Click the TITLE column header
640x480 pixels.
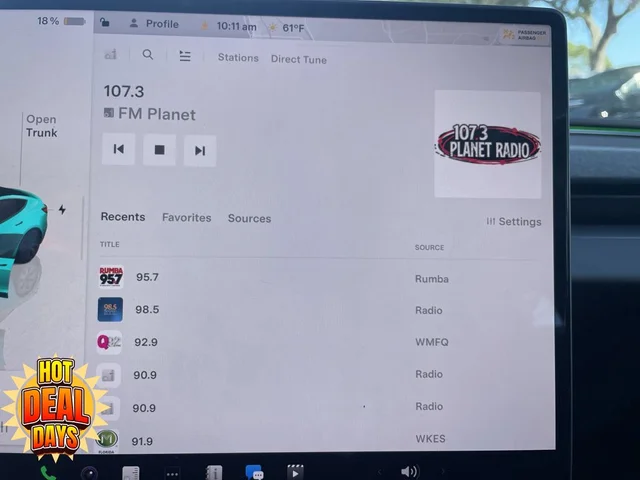(110, 244)
